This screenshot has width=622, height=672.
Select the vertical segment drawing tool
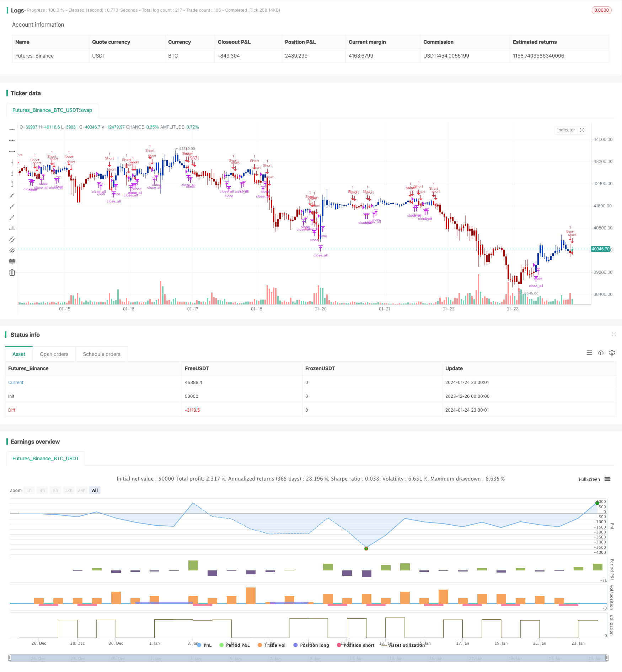tap(12, 184)
